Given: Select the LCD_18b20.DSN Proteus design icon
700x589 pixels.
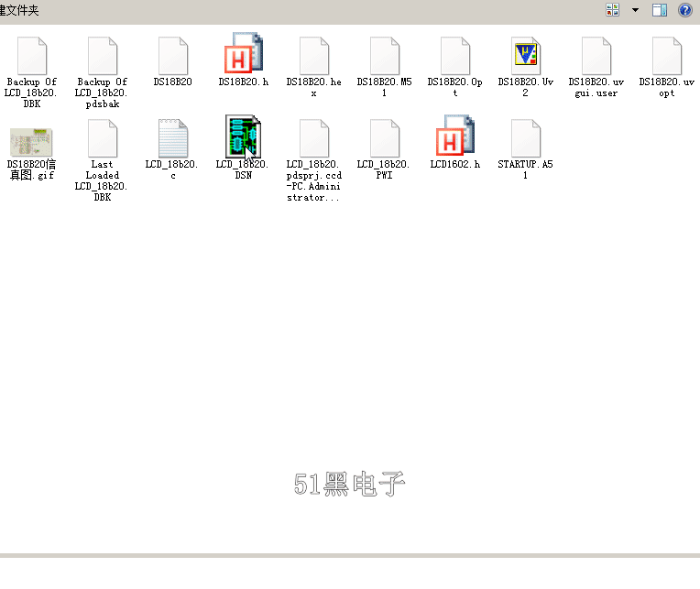Looking at the screenshot, I should click(x=244, y=136).
